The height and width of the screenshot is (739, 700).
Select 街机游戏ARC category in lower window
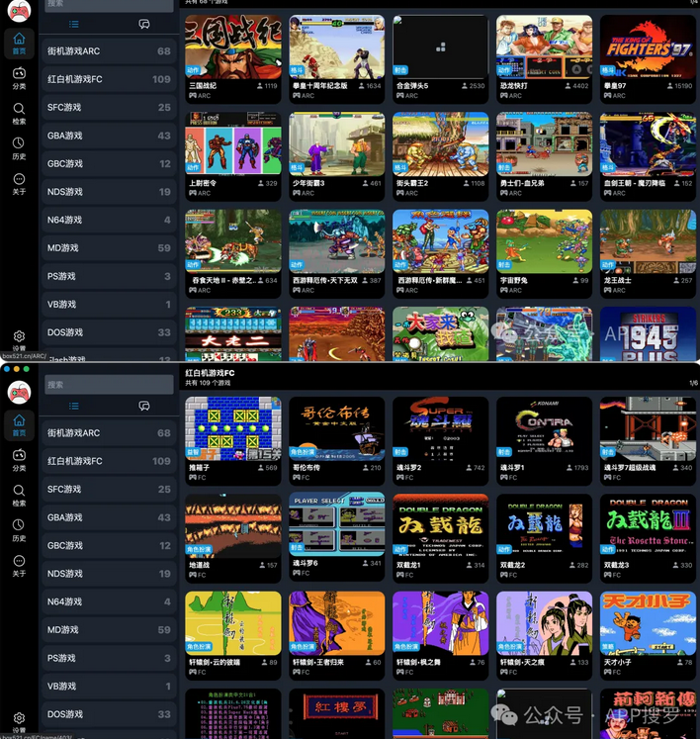point(109,432)
